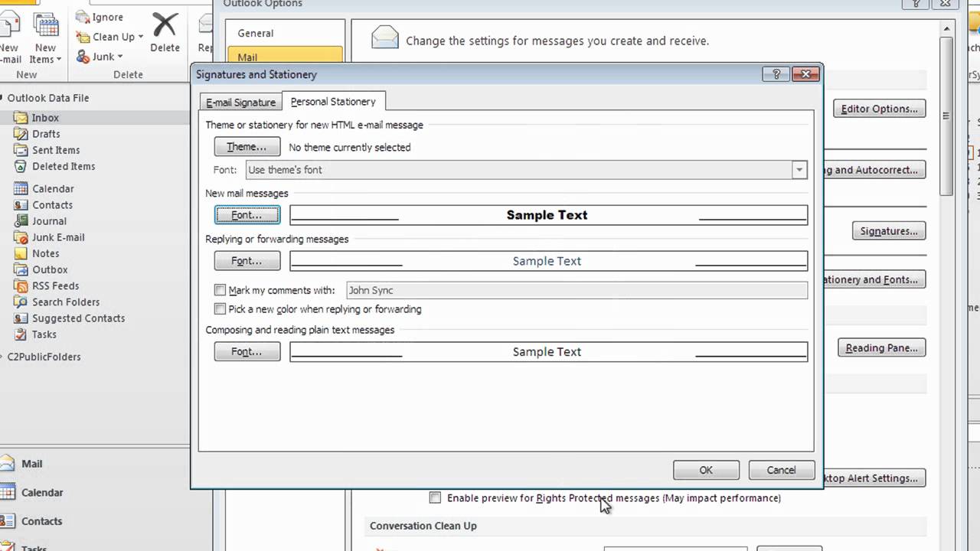Open Editor Options in Outlook Options

coord(879,109)
